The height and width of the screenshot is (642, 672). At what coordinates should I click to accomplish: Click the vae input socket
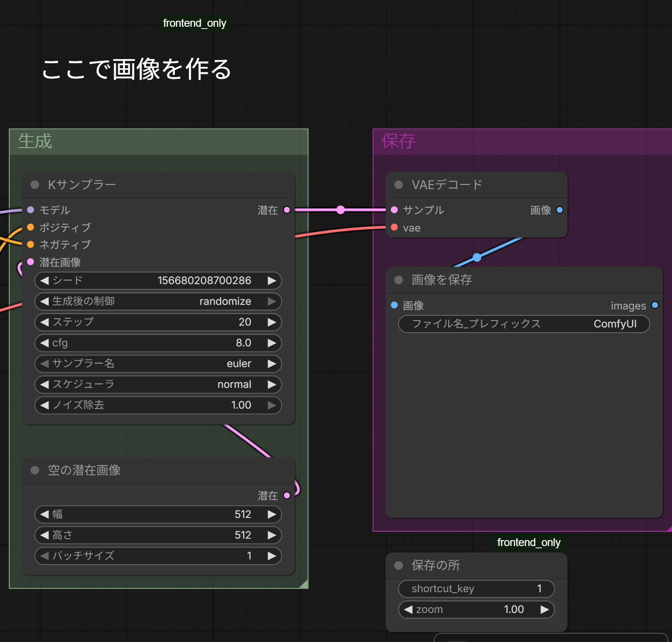click(394, 227)
